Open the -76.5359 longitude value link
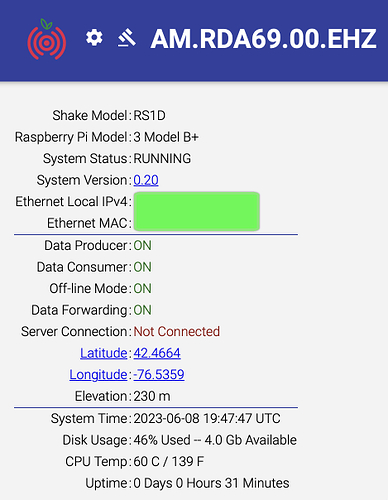This screenshot has width=388, height=500. [159, 375]
